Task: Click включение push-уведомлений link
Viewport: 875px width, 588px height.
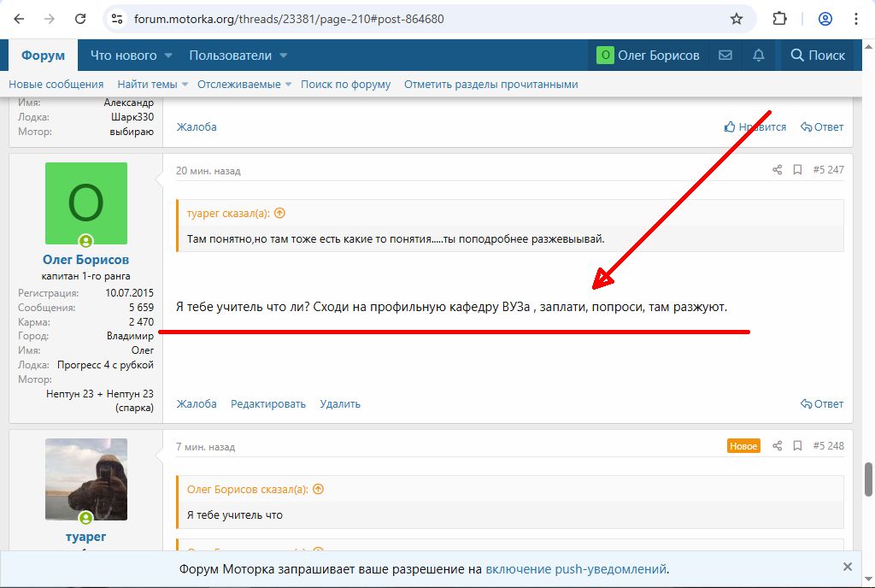Action: click(576, 569)
